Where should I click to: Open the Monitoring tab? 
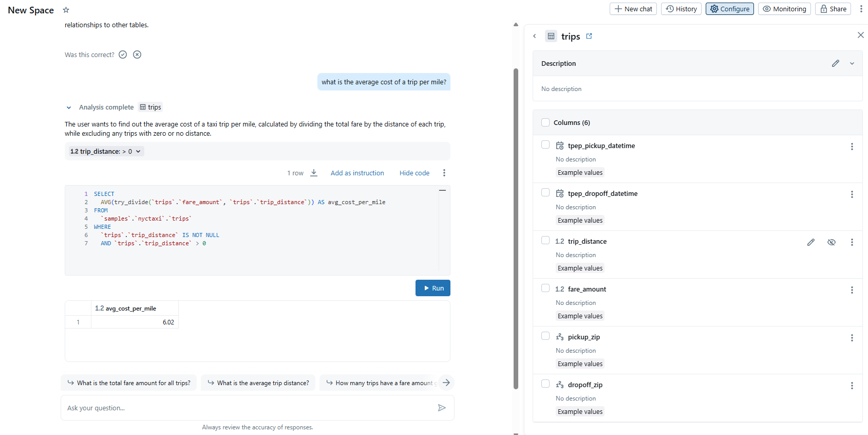[784, 9]
